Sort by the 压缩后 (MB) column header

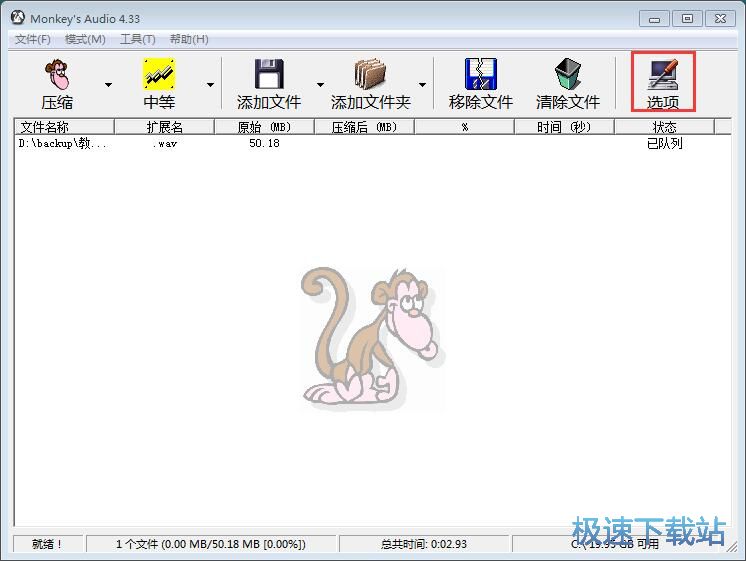(x=364, y=127)
